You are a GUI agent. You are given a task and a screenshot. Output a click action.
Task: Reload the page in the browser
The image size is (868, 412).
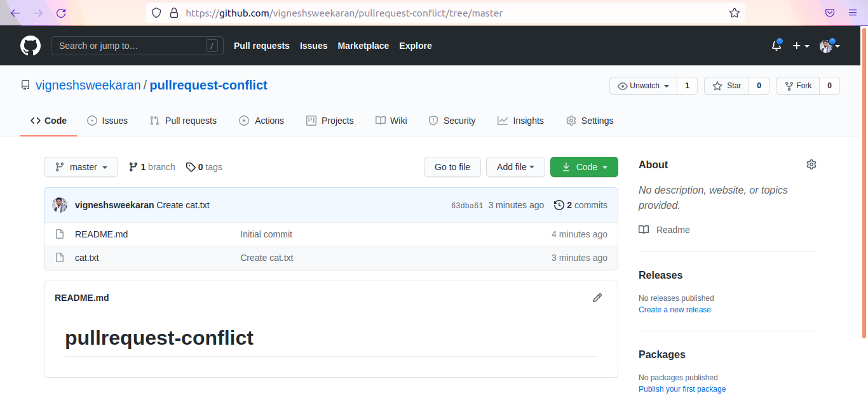(x=61, y=13)
